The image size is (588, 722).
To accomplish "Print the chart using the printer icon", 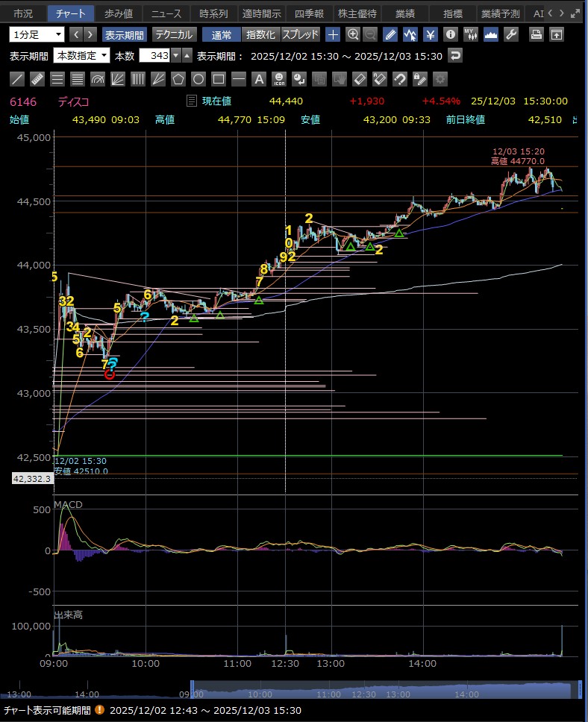I will pyautogui.click(x=536, y=34).
